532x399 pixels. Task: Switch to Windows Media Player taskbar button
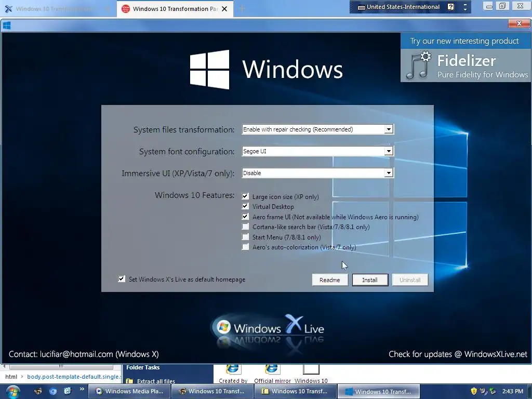pyautogui.click(x=129, y=391)
